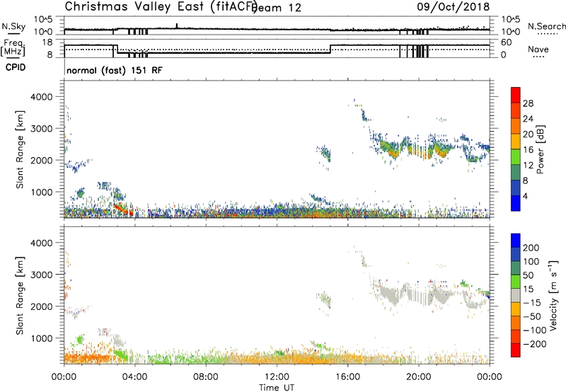Click the plot title 'Christmas Valley East (fitACF)'
This screenshot has height=392, width=566.
click(161, 7)
